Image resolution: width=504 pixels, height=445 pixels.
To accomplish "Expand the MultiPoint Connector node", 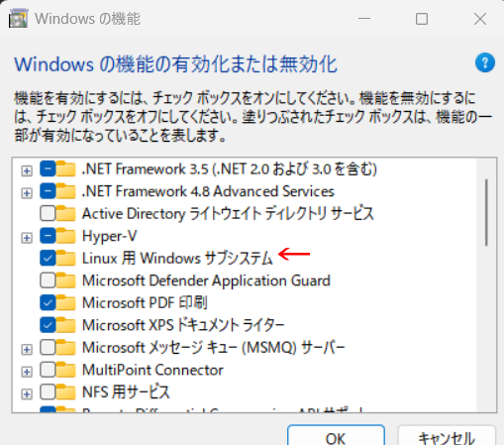I will coord(27,372).
